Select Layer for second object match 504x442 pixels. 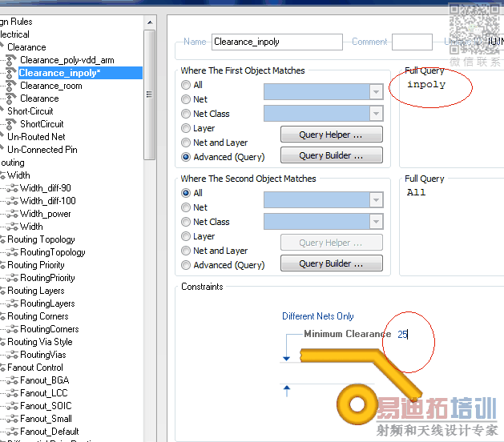186,236
